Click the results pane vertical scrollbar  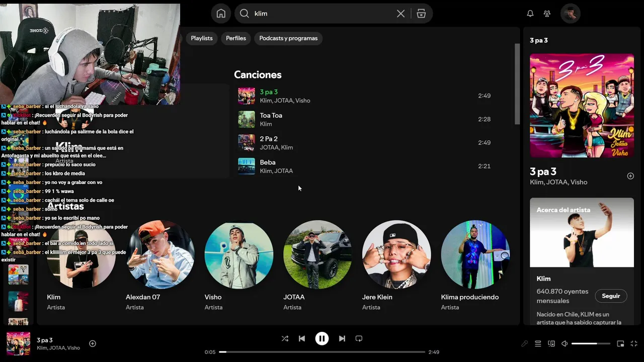pyautogui.click(x=517, y=84)
